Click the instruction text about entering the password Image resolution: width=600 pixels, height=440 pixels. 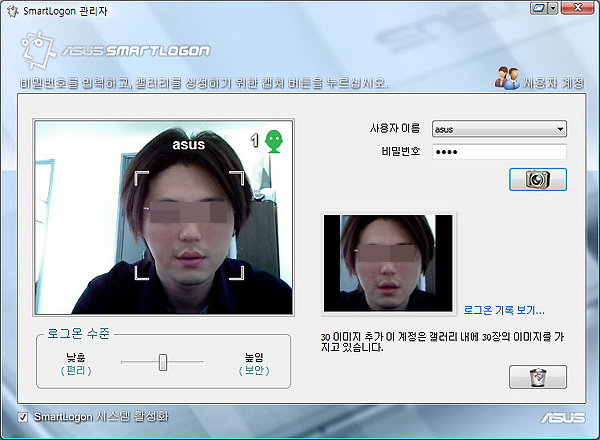coord(204,83)
